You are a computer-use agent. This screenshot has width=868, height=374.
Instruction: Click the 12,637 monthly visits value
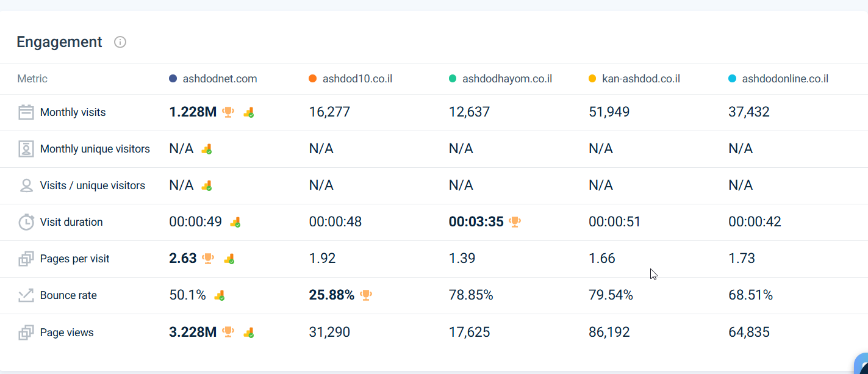click(x=469, y=112)
